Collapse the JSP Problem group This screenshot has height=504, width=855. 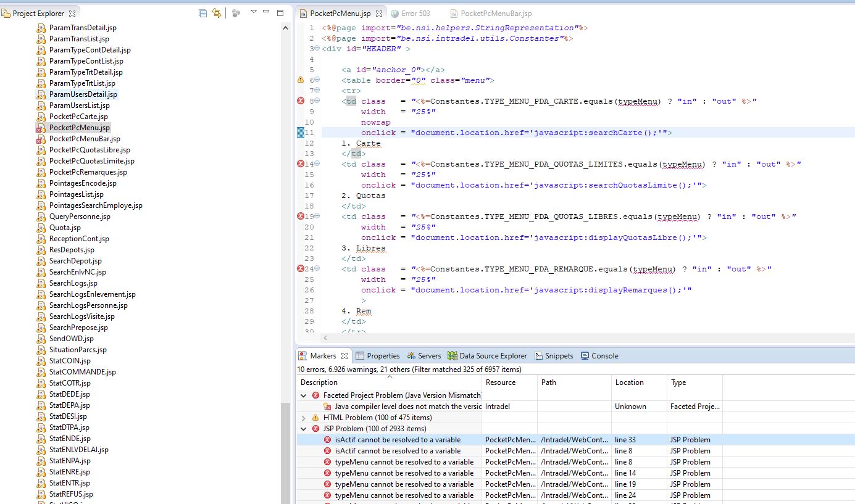(x=303, y=429)
